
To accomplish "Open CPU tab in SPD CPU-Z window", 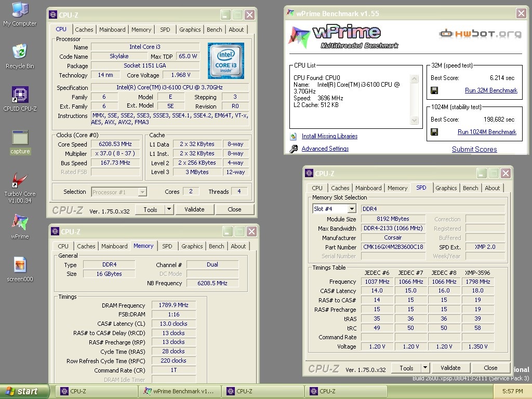I will [317, 188].
